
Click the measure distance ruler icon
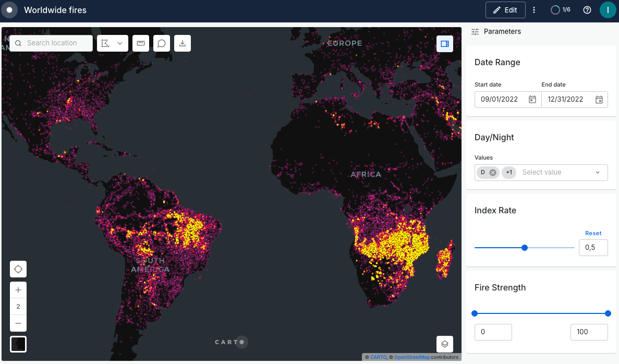(x=140, y=43)
